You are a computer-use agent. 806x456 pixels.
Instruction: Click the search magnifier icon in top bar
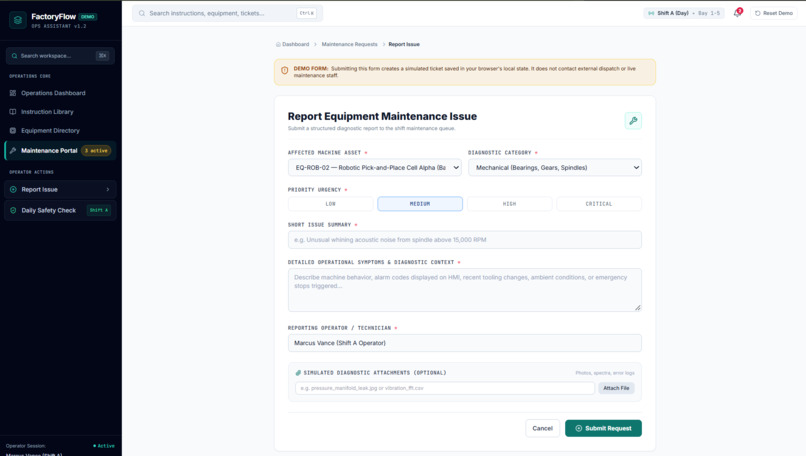(x=142, y=13)
